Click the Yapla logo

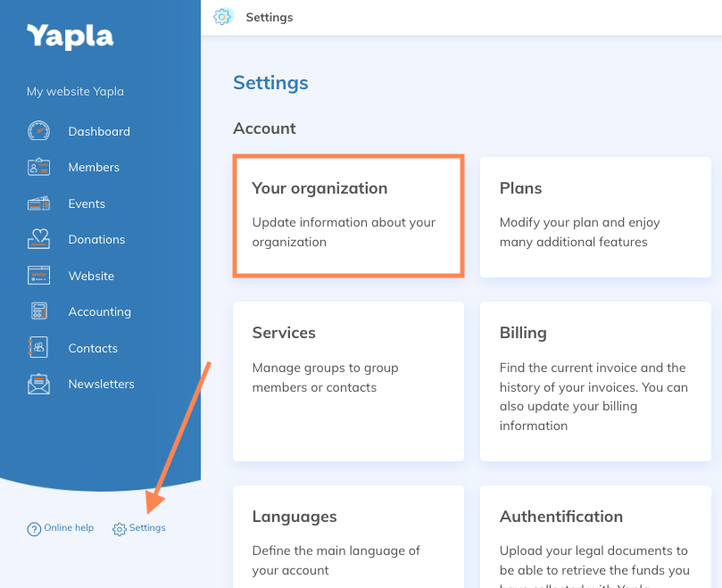(x=70, y=37)
